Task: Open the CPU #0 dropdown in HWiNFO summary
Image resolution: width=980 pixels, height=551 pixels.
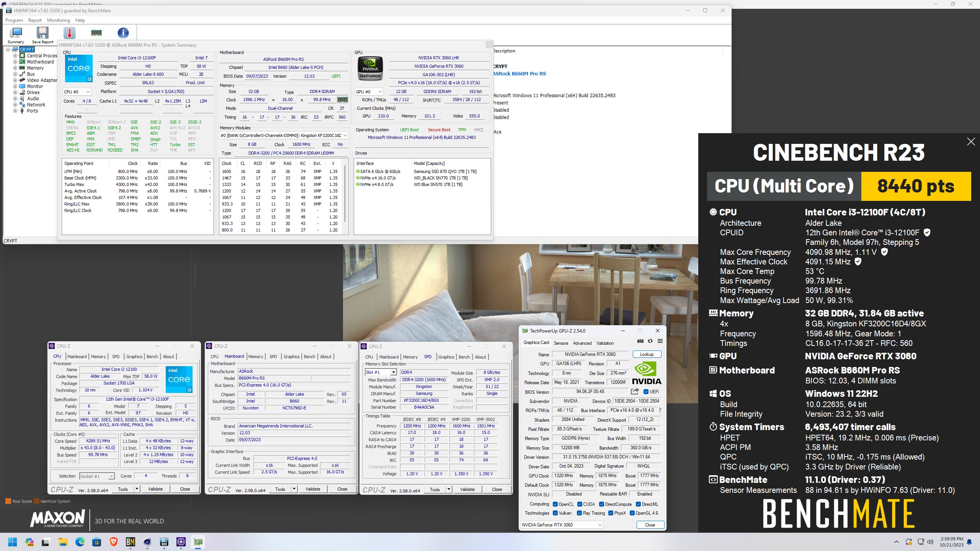Action: coord(77,92)
